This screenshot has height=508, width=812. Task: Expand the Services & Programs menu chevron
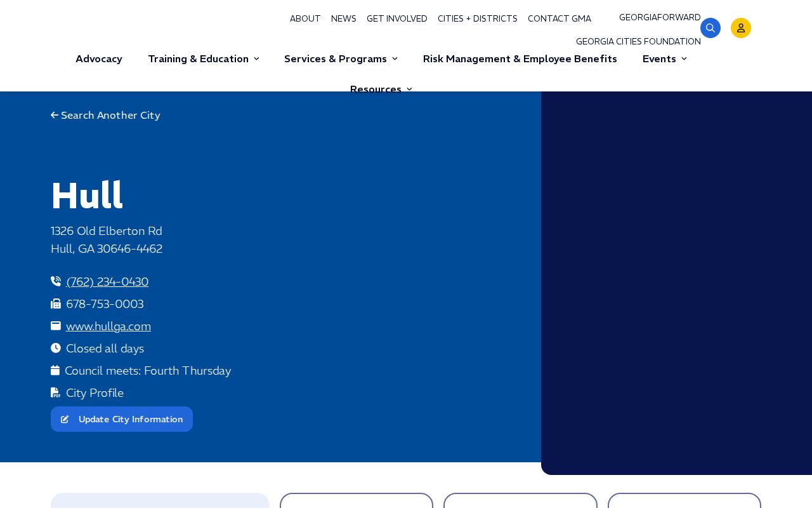point(395,59)
